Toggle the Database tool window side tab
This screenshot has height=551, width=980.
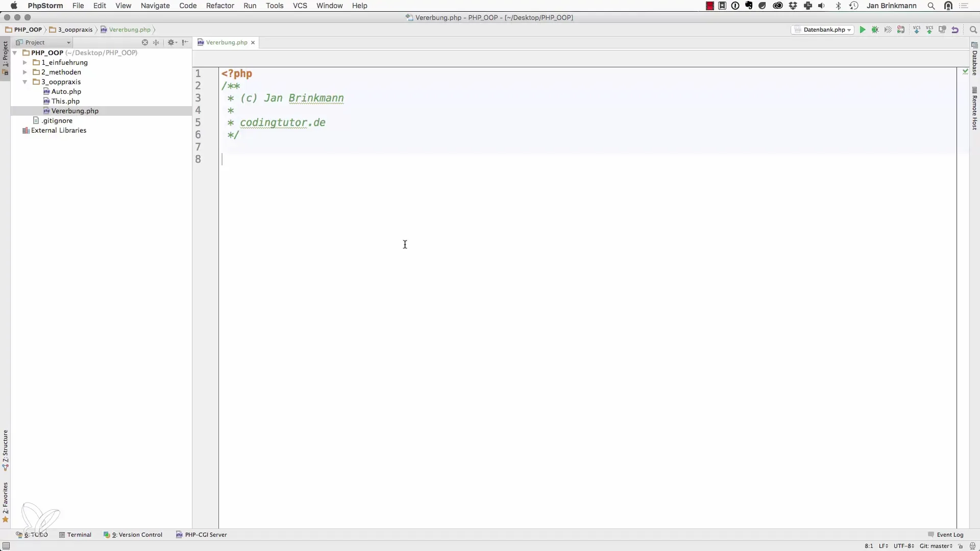pos(974,60)
